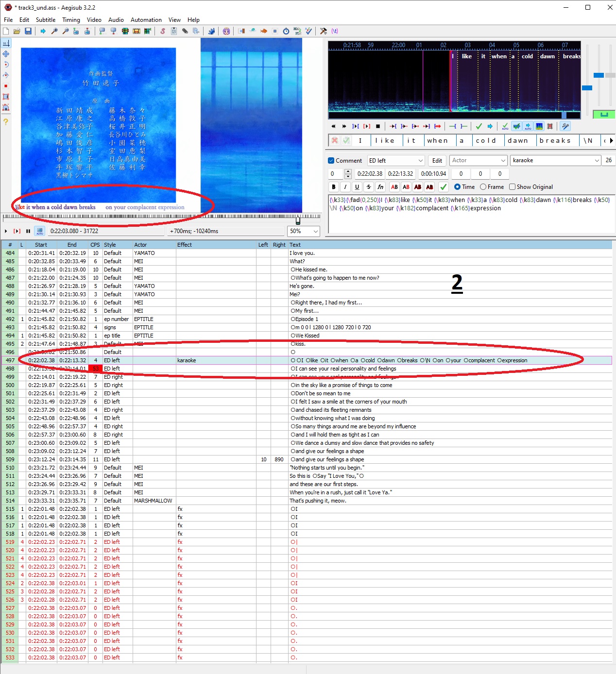
Task: Open the Properties clipboard icon
Action: (x=174, y=31)
